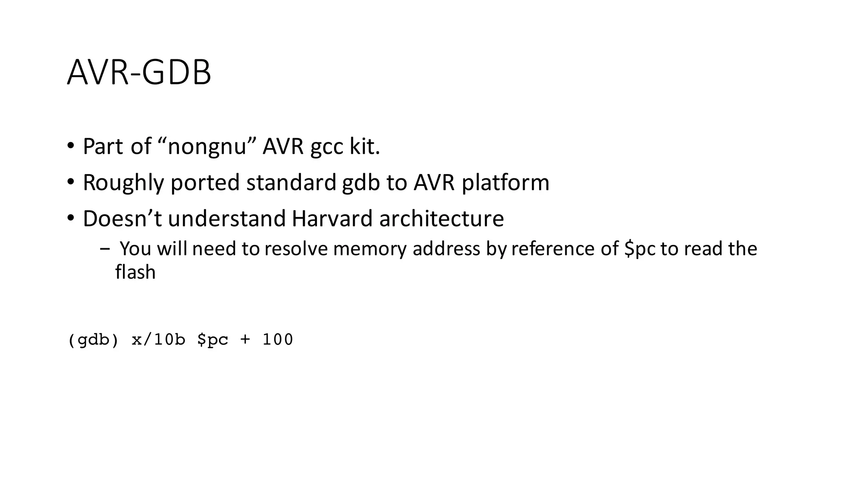The image size is (868, 488).
Task: Click the dash before "You will need"
Action: click(x=105, y=249)
